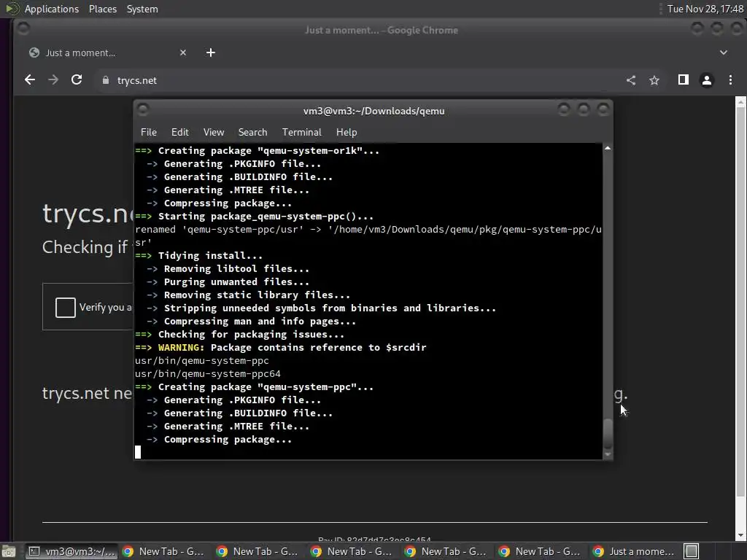Screen dimensions: 747x560
Task: Open the terminal Help menu
Action: pyautogui.click(x=347, y=132)
